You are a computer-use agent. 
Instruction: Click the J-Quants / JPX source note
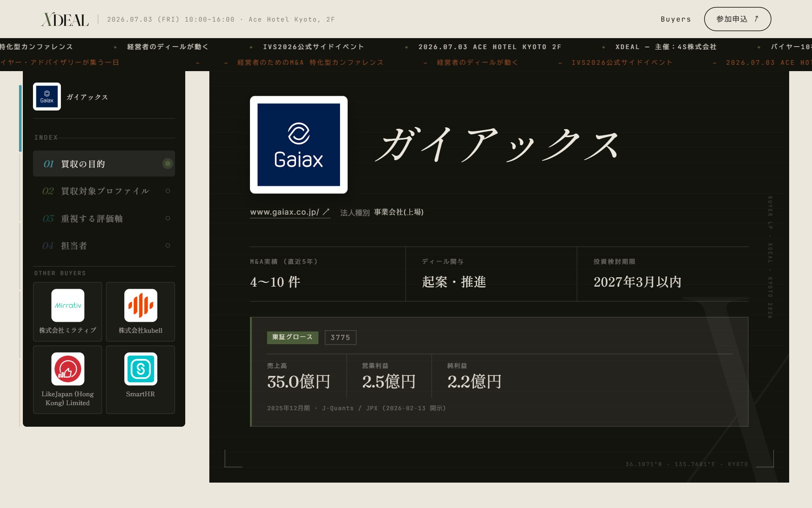coord(357,408)
